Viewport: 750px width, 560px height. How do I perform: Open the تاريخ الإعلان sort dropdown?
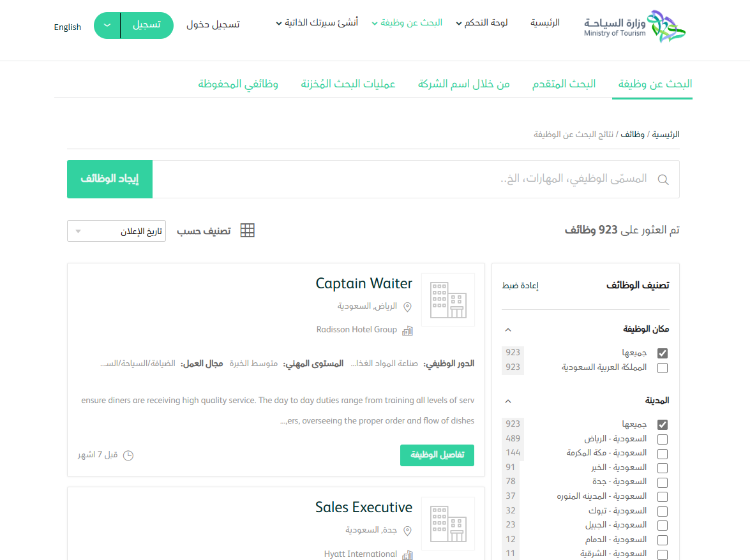click(116, 231)
